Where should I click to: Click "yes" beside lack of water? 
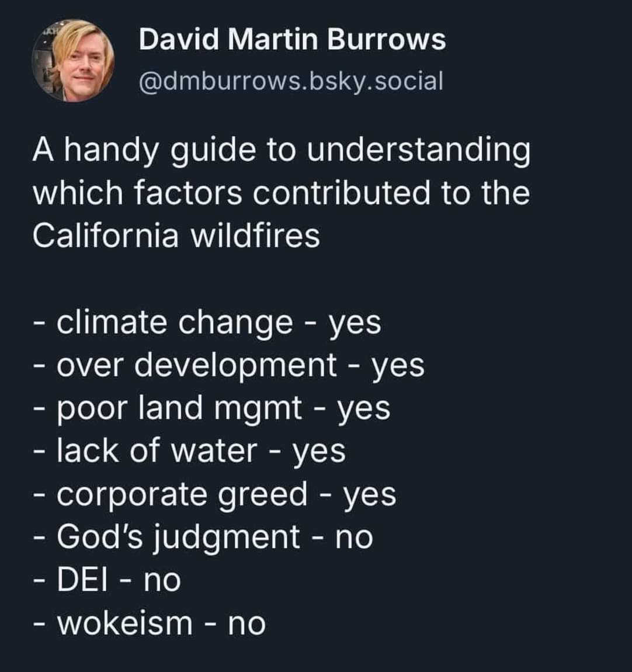pos(319,452)
